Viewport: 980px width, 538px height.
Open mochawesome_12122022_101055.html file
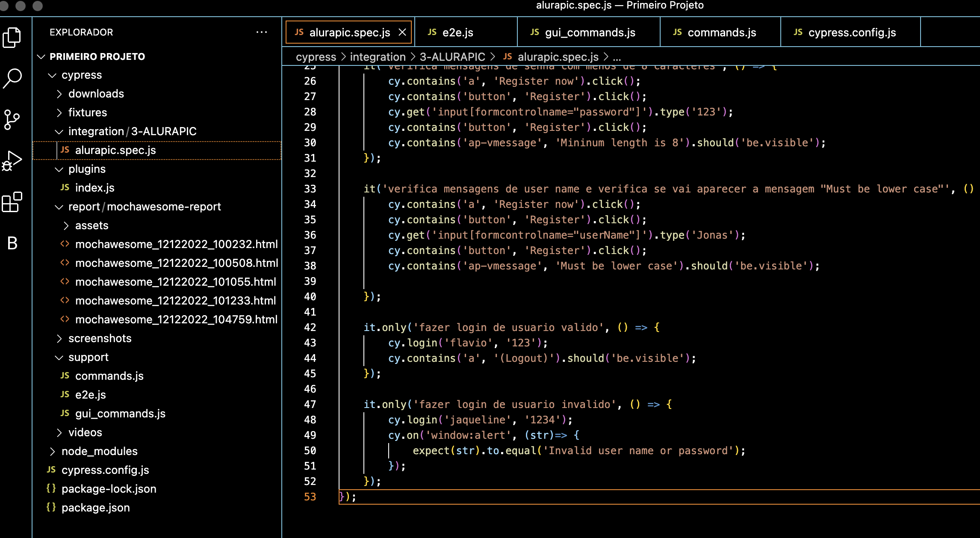point(175,282)
